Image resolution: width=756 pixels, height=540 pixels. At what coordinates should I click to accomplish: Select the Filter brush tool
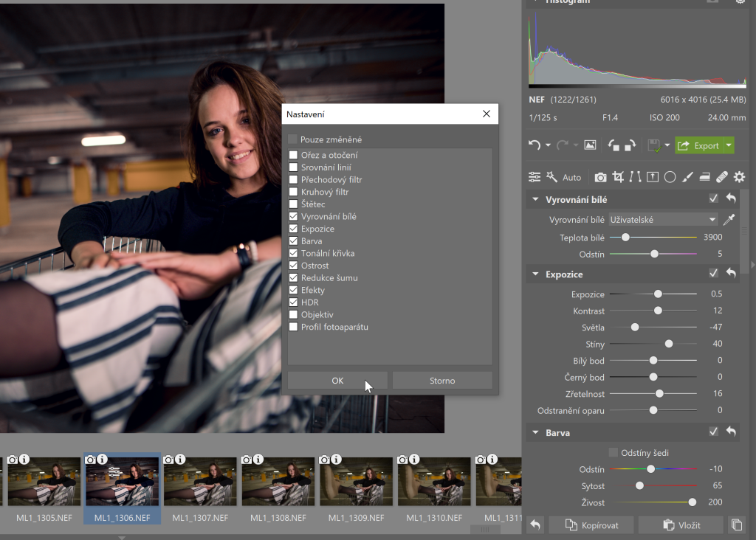click(x=687, y=177)
